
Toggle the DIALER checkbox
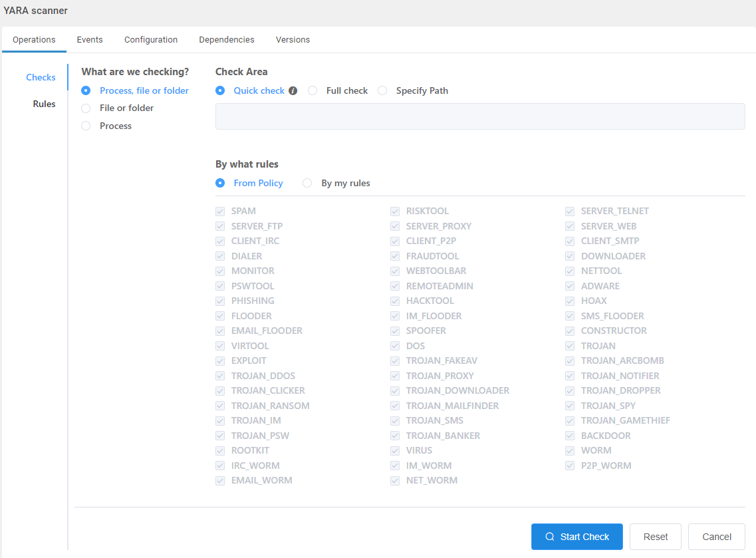220,256
